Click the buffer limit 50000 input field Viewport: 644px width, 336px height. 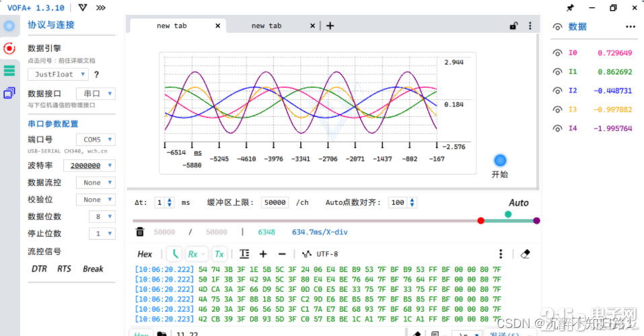pyautogui.click(x=275, y=203)
